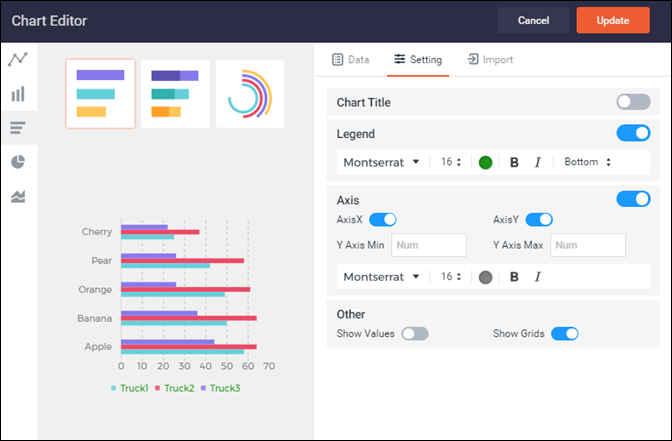This screenshot has width=672, height=441.
Task: Click the Apple category label
Action: tap(98, 347)
